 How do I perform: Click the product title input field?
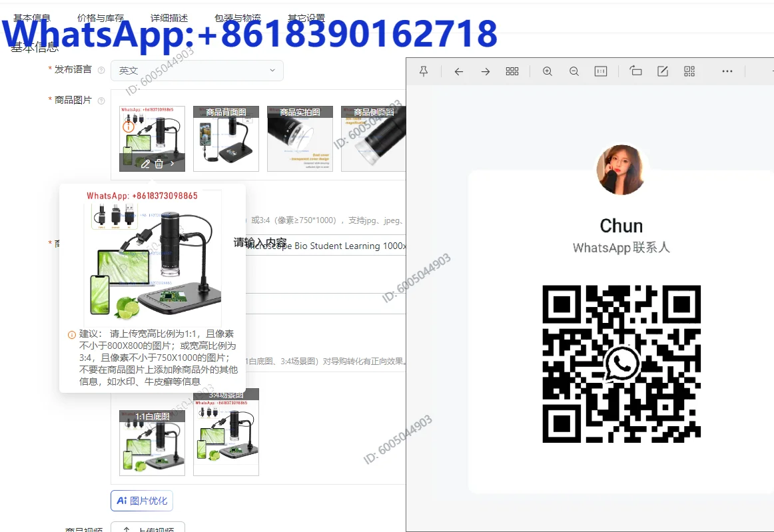(x=326, y=246)
